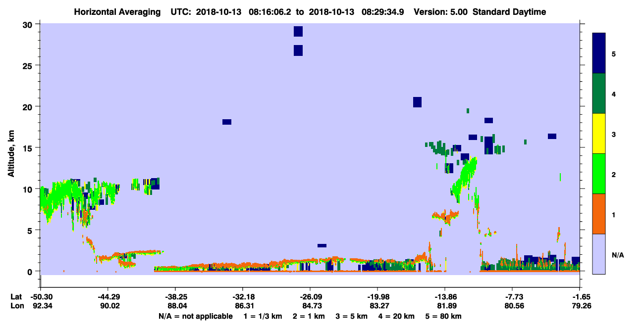Click the latitude value -19.98
This screenshot has width=644, height=330.
coord(377,297)
